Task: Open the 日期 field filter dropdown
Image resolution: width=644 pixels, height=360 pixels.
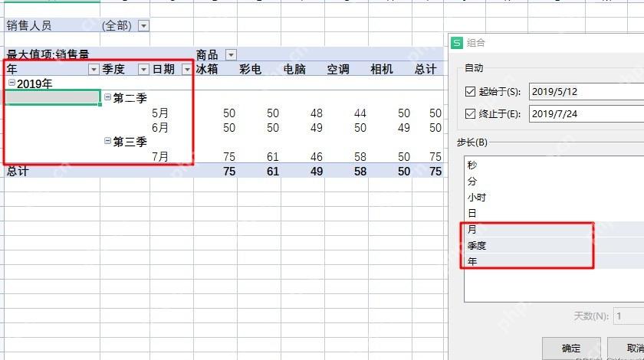Action: [x=187, y=70]
